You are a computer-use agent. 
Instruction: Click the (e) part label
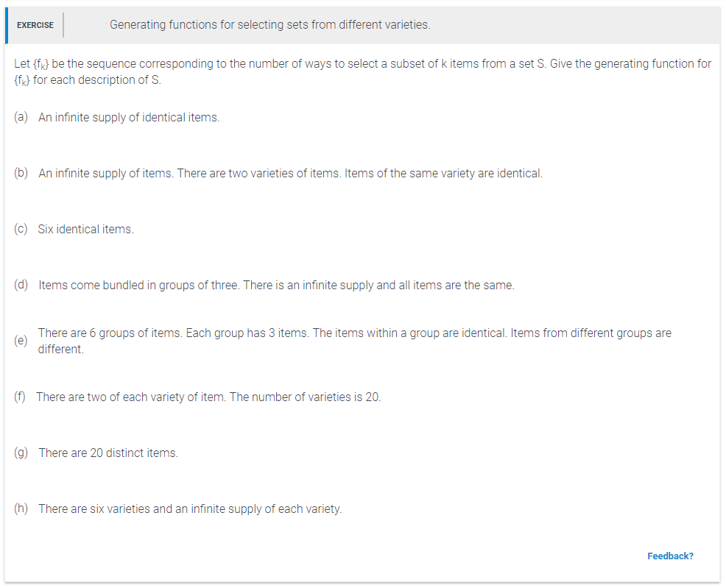click(x=21, y=341)
